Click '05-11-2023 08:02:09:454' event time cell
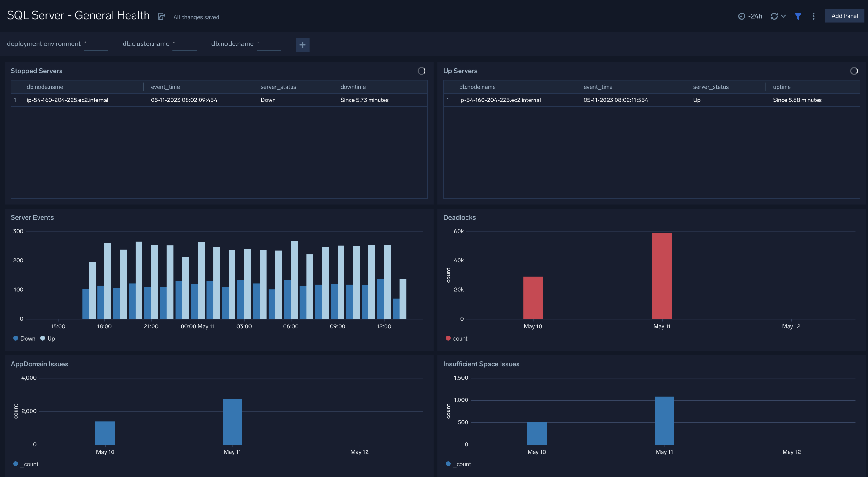 point(184,100)
